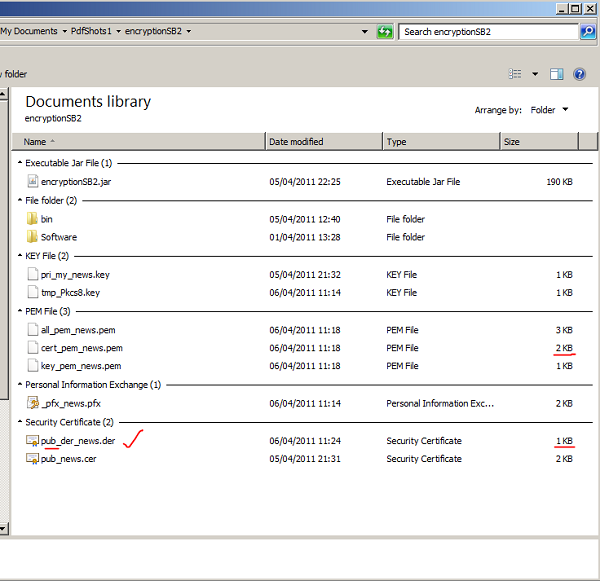Expand the encryptionSB2 breadcrumb arrow
Image resolution: width=600 pixels, height=581 pixels.
coord(189,31)
